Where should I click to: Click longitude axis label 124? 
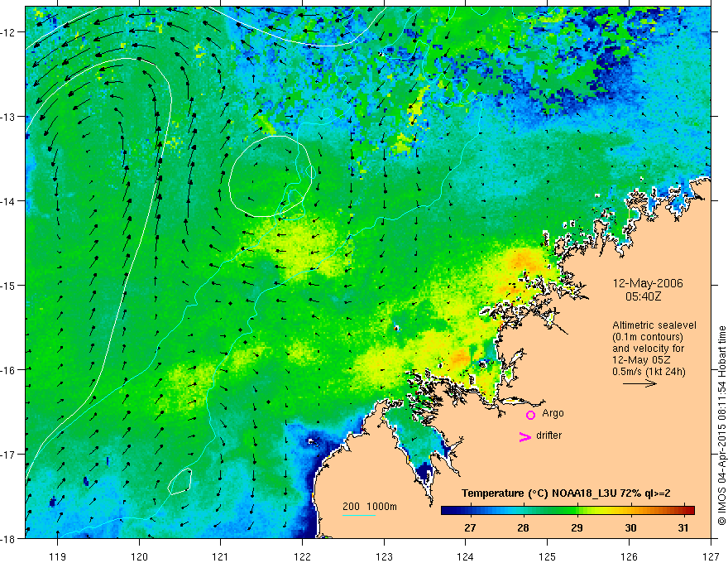tap(465, 556)
